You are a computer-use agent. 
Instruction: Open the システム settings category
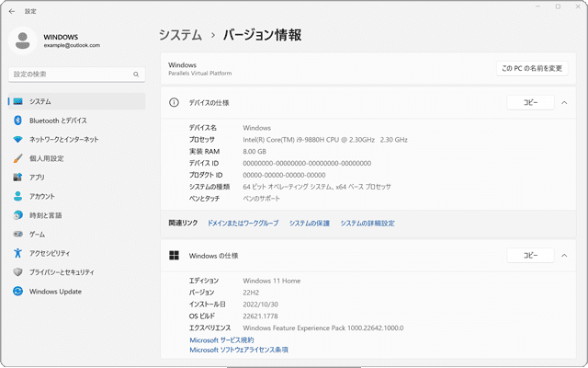77,101
